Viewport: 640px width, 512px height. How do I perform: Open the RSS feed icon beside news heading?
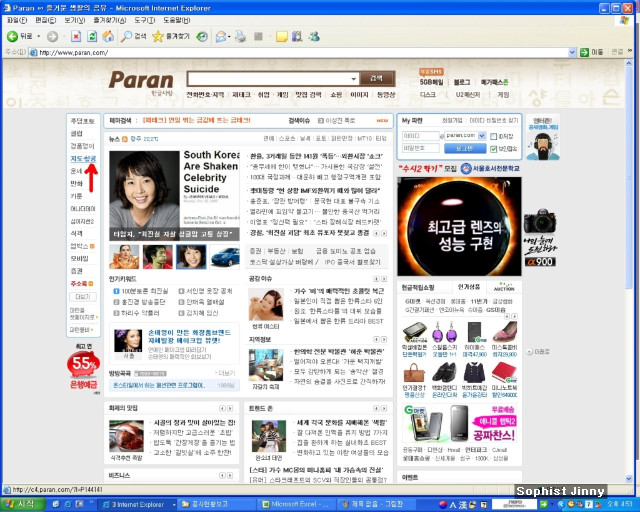125,139
